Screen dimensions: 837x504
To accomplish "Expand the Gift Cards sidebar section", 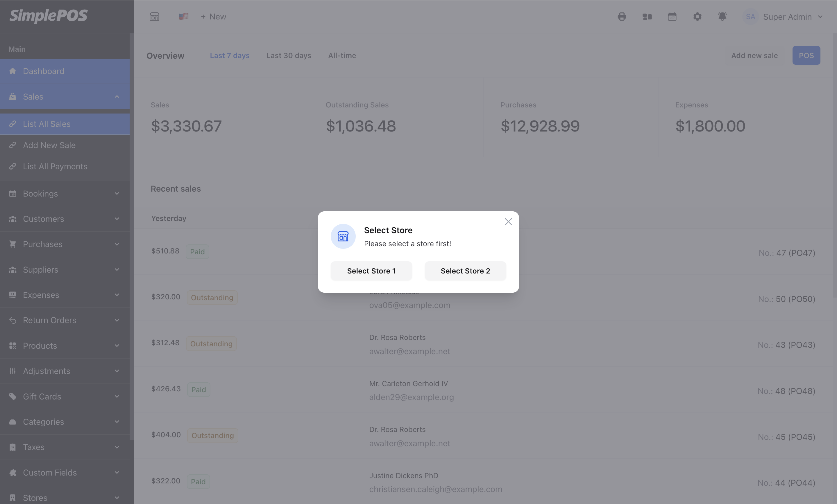I will tap(42, 396).
